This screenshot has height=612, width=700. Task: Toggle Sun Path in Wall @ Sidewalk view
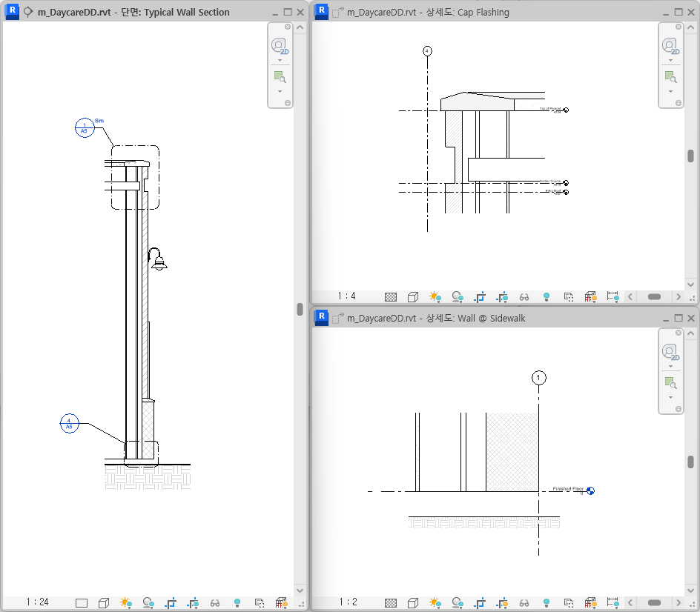435,603
